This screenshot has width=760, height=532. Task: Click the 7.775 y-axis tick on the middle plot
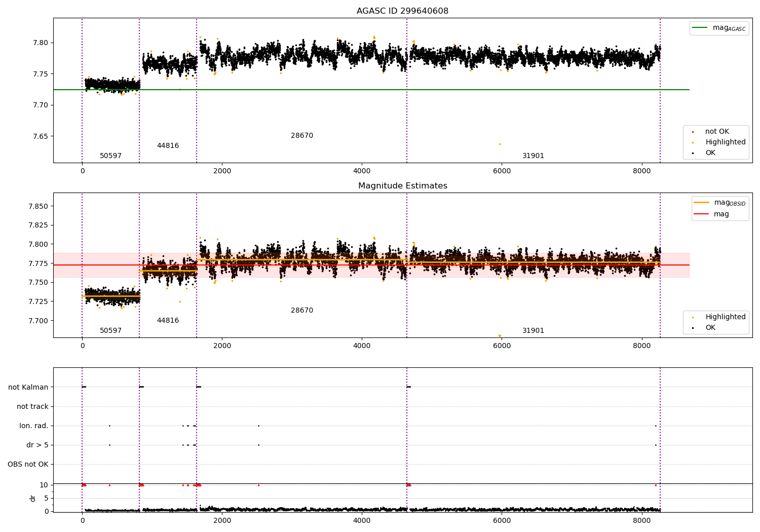[38, 263]
